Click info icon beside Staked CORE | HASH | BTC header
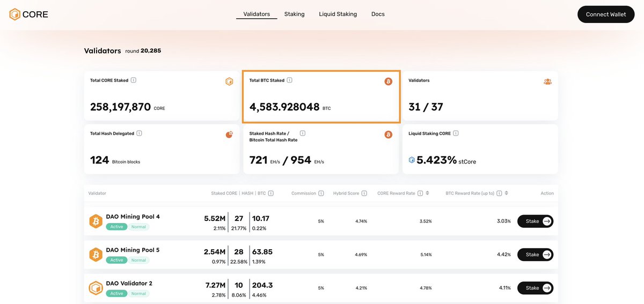Screen dimensions: 644x304 pyautogui.click(x=271, y=194)
